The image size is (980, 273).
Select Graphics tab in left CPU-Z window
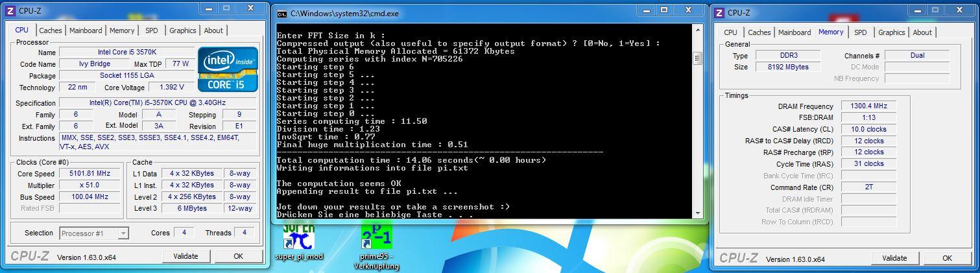click(182, 30)
